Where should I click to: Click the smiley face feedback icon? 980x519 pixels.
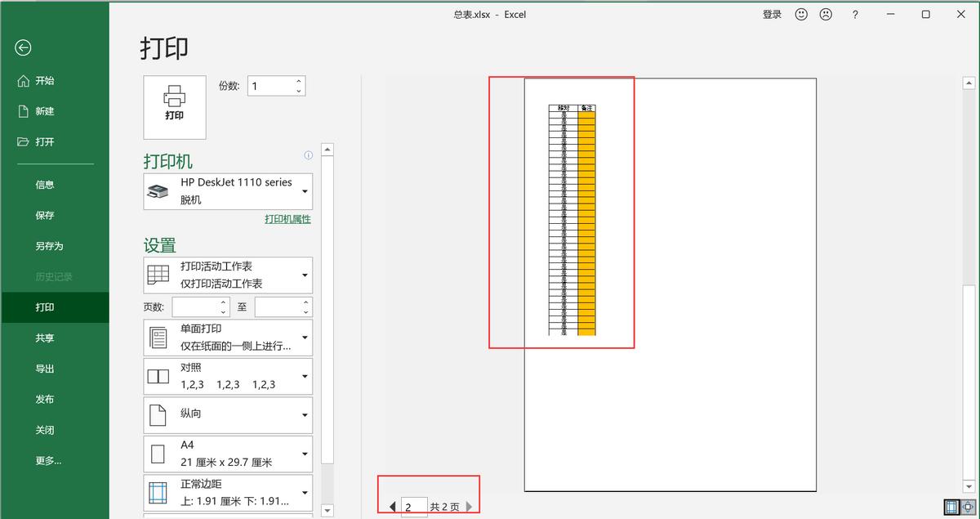(x=801, y=14)
